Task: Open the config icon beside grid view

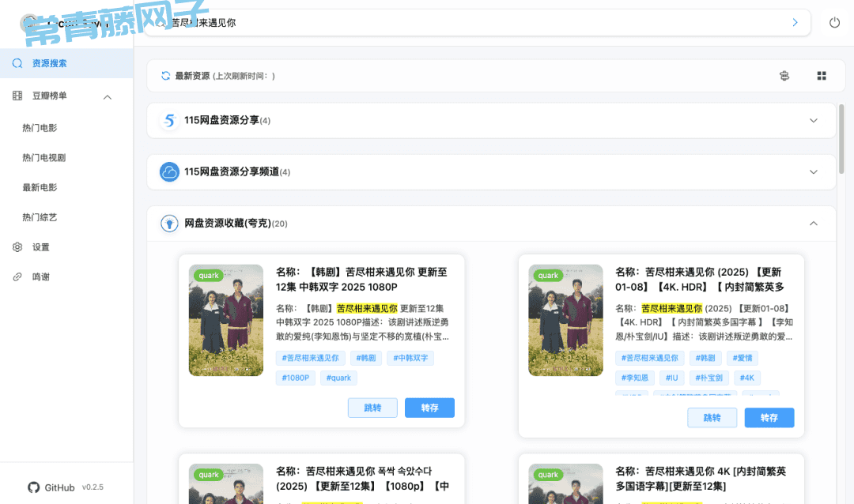Action: point(784,76)
